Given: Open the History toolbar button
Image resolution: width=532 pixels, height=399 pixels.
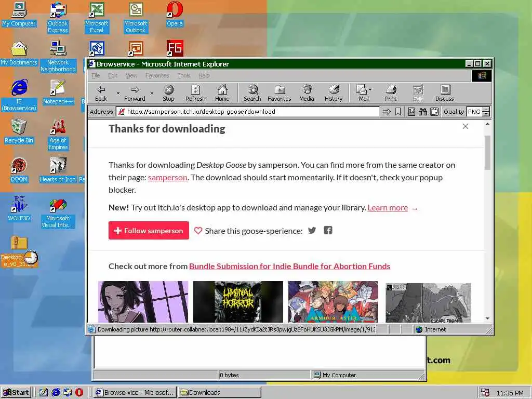Looking at the screenshot, I should (x=334, y=94).
